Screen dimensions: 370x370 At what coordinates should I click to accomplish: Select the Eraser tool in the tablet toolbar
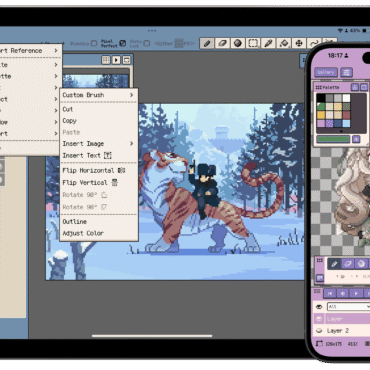222,43
